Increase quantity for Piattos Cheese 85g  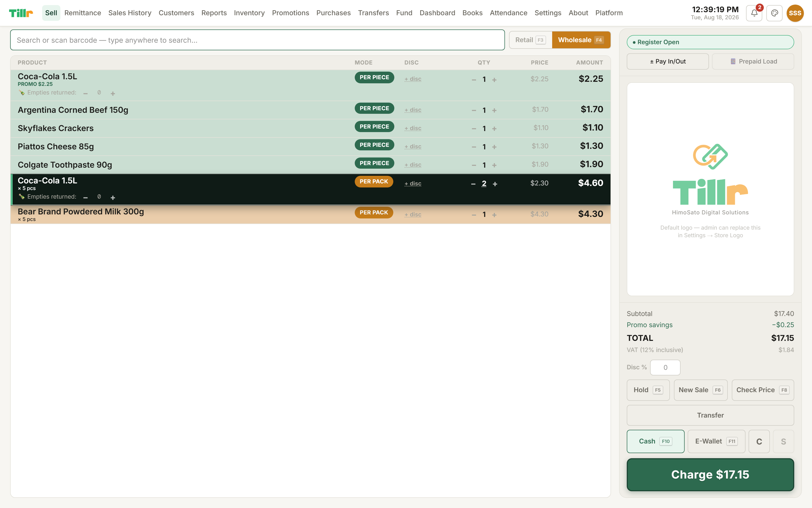[494, 147]
